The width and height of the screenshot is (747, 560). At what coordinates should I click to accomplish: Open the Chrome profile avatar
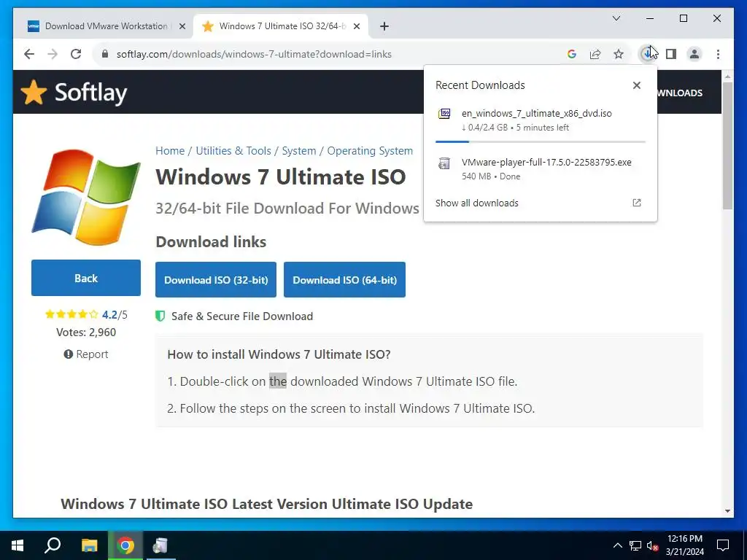coord(694,54)
